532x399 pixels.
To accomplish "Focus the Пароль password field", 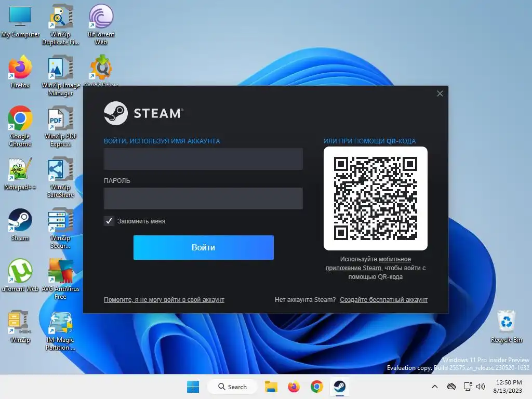I will pyautogui.click(x=203, y=198).
